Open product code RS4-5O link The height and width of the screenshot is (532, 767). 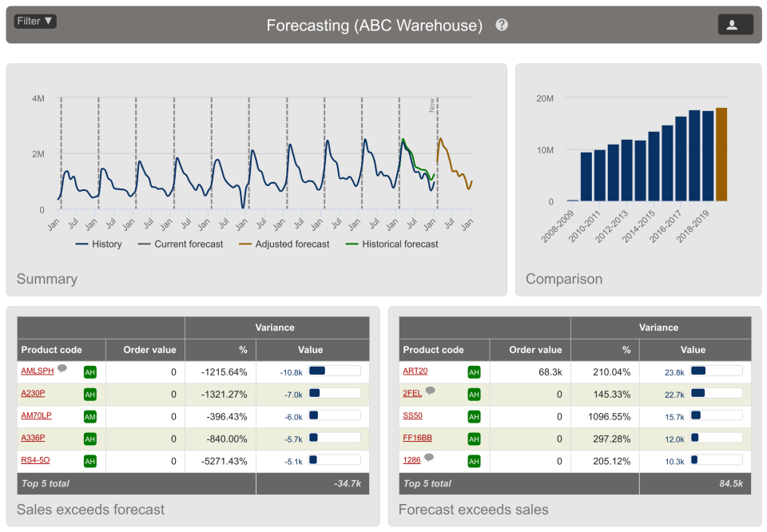(x=35, y=459)
